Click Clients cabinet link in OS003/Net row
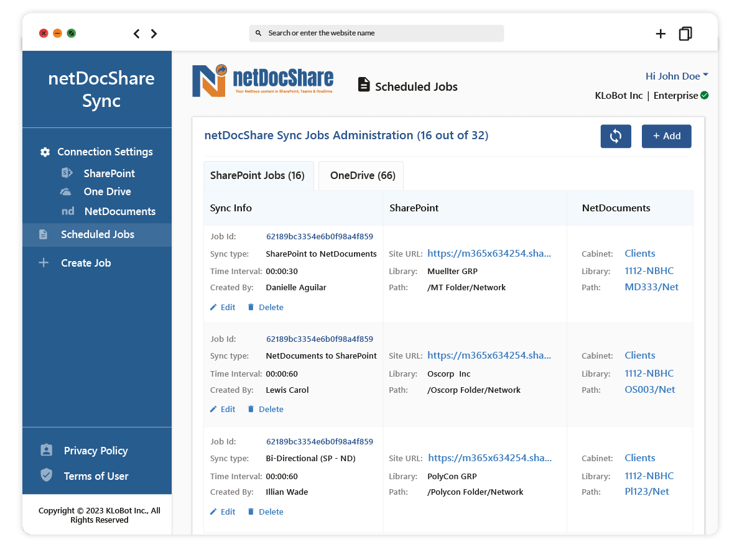This screenshot has width=747, height=560. pyautogui.click(x=640, y=356)
